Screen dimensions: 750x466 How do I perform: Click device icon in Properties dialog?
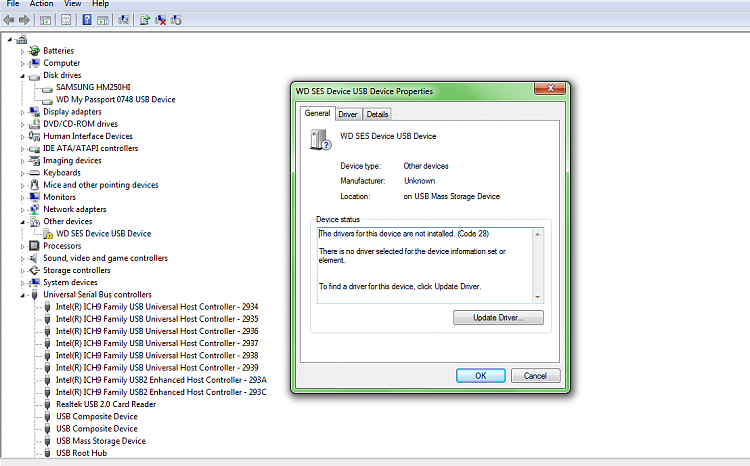click(x=320, y=140)
